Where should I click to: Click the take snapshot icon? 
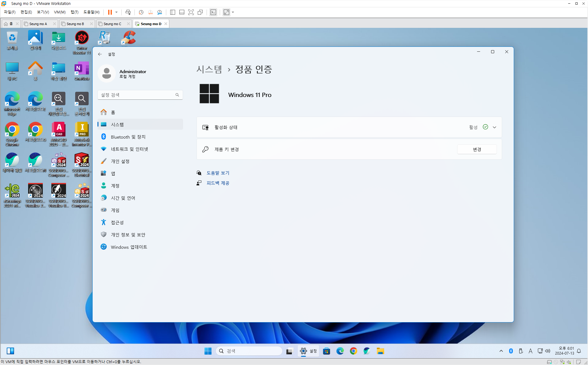[141, 12]
